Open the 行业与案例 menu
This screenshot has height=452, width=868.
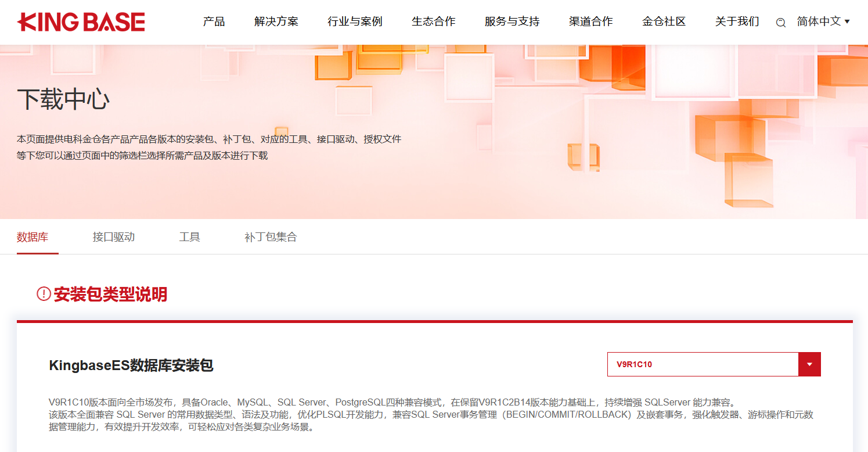click(355, 21)
